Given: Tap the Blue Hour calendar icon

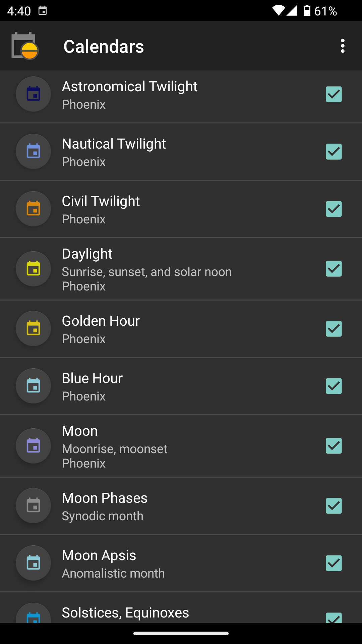Looking at the screenshot, I should pyautogui.click(x=34, y=386).
